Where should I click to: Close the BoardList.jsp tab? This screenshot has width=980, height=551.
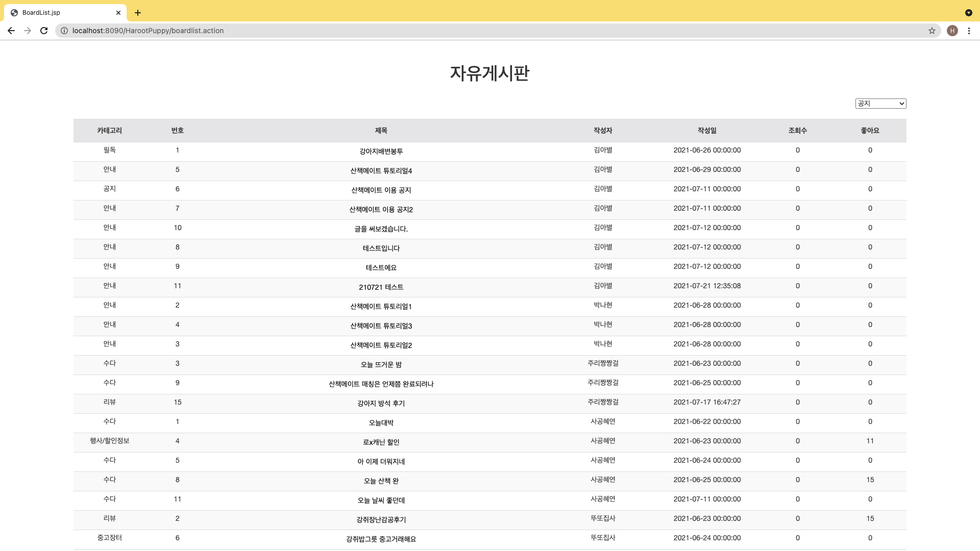[x=118, y=13]
